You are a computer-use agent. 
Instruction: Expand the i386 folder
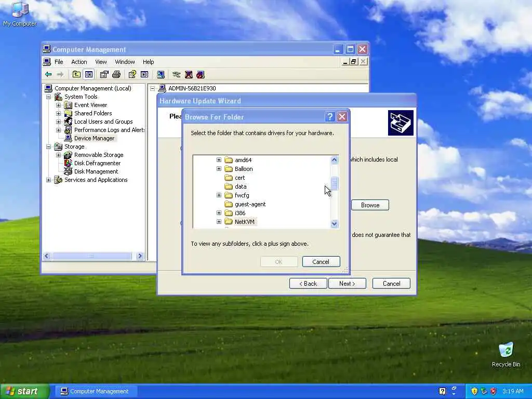click(219, 212)
